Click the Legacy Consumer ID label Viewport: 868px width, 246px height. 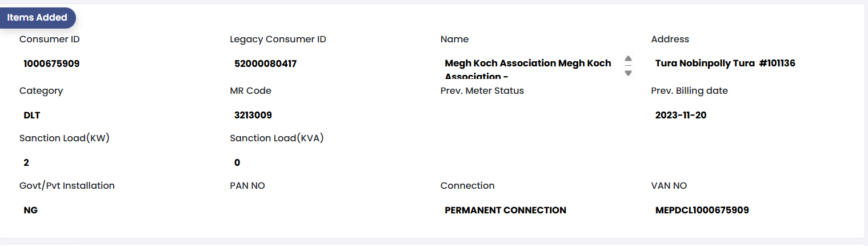(278, 39)
